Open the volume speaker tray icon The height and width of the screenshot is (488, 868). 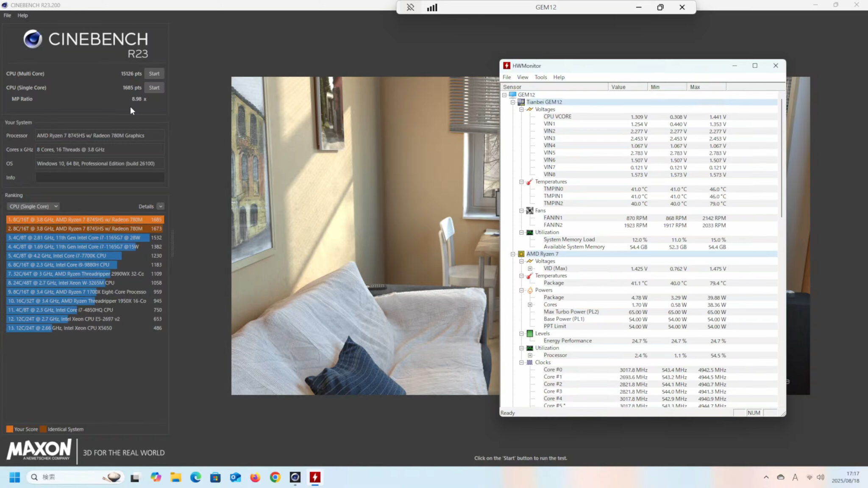pos(821,477)
